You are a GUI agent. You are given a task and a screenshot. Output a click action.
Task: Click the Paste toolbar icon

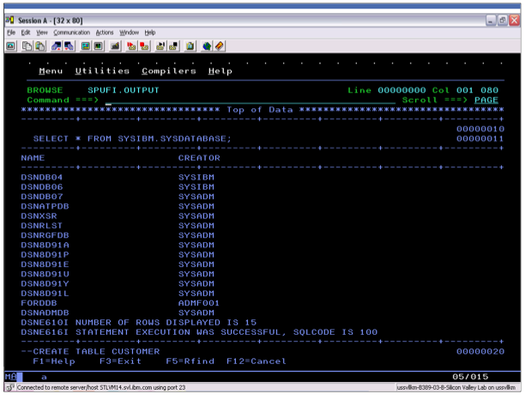pos(40,45)
